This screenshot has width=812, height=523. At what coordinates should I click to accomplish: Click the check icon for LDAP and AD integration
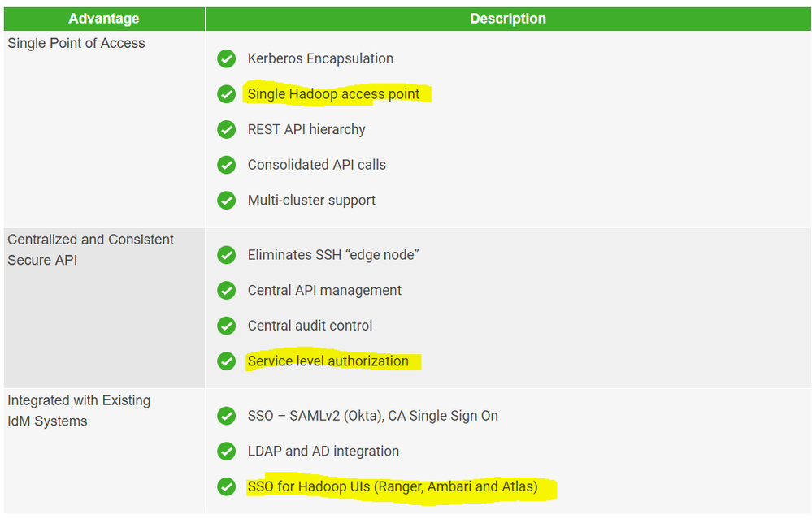[227, 451]
